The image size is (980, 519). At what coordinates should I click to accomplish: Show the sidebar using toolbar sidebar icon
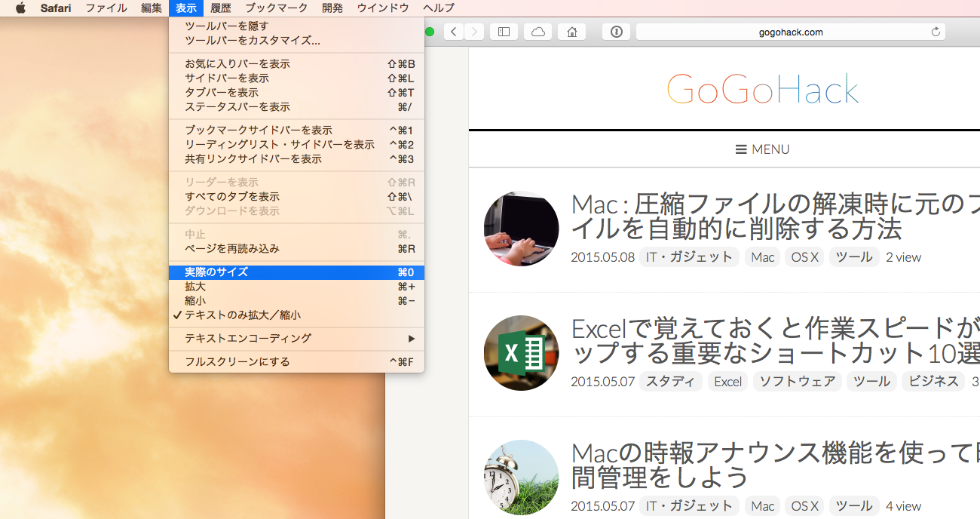[x=504, y=32]
